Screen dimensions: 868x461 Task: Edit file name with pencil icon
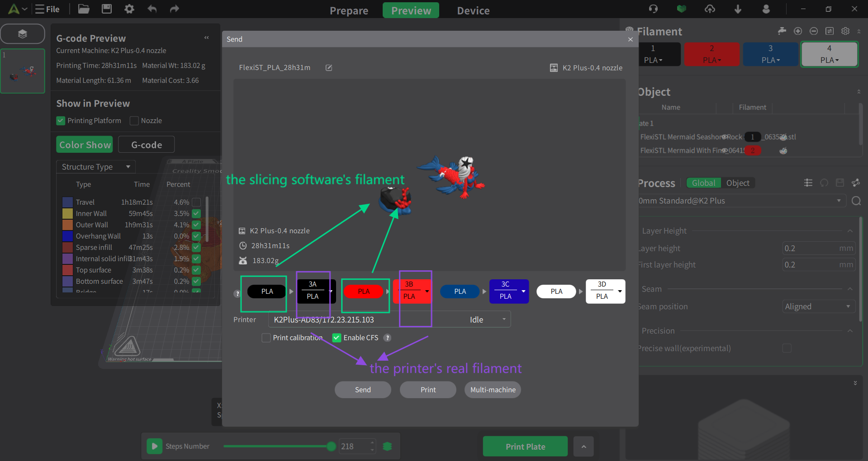329,68
